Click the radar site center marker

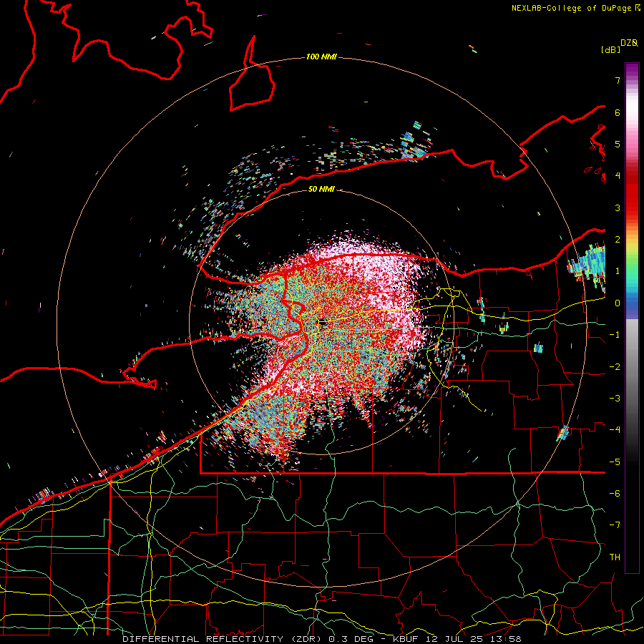tap(323, 323)
